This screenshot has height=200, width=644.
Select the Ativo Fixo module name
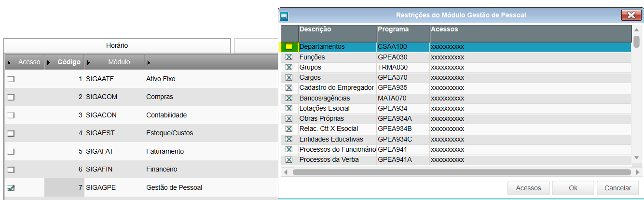(x=161, y=78)
